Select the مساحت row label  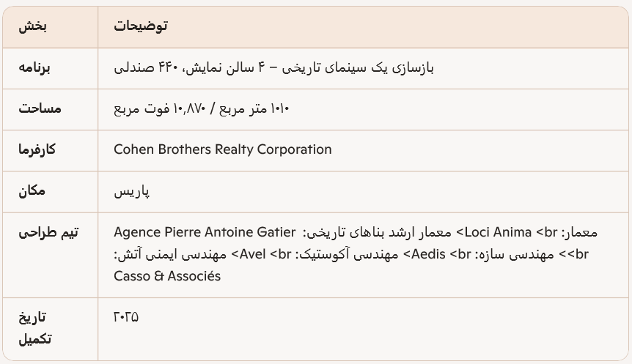[x=40, y=109]
